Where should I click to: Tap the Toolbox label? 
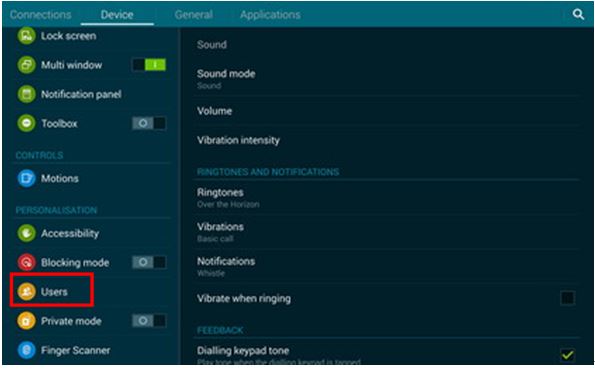59,123
